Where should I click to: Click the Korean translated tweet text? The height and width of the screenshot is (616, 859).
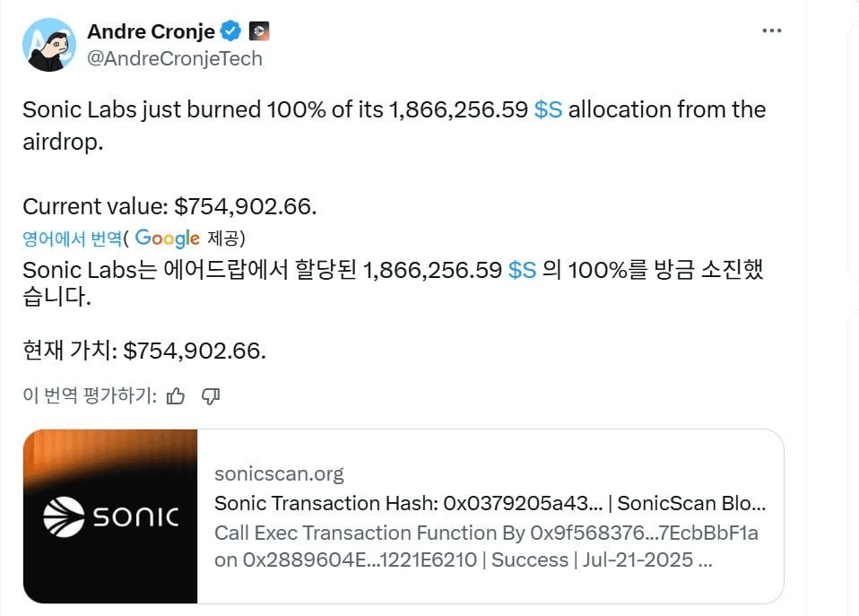click(394, 282)
